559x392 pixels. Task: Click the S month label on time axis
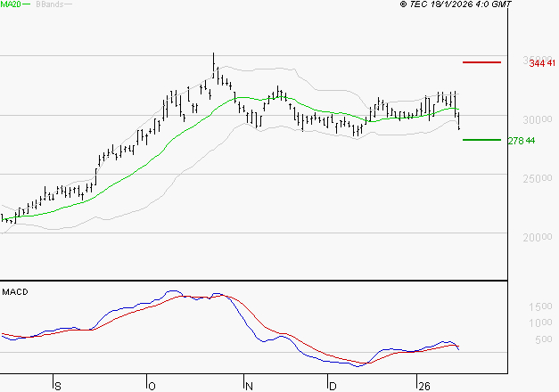pyautogui.click(x=58, y=387)
